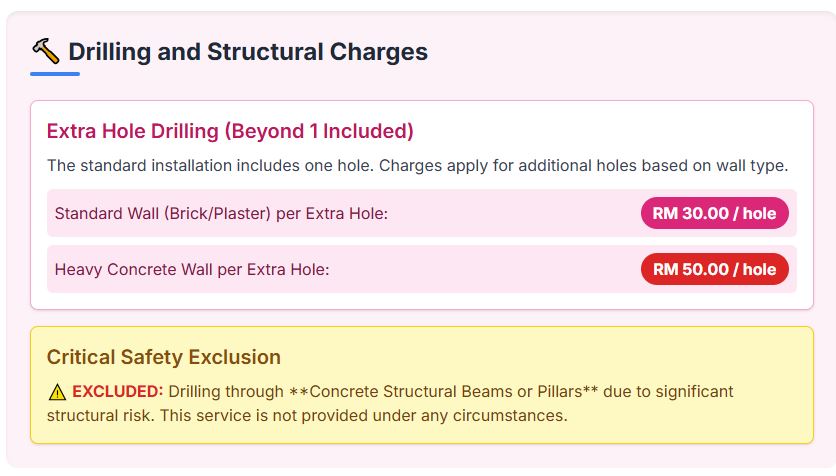Screen dimensions: 836x476
Task: Click the RM 30.00 / hole badge
Action: tap(714, 213)
